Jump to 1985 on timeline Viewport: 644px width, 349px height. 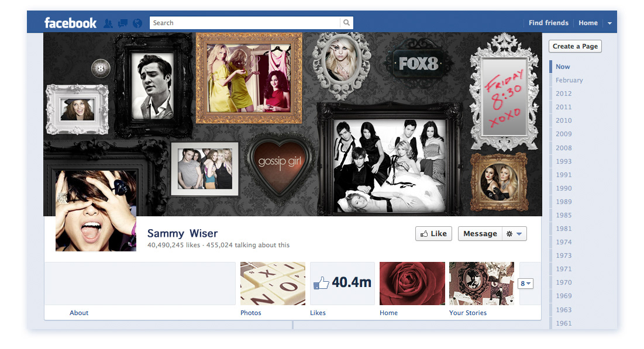point(563,215)
